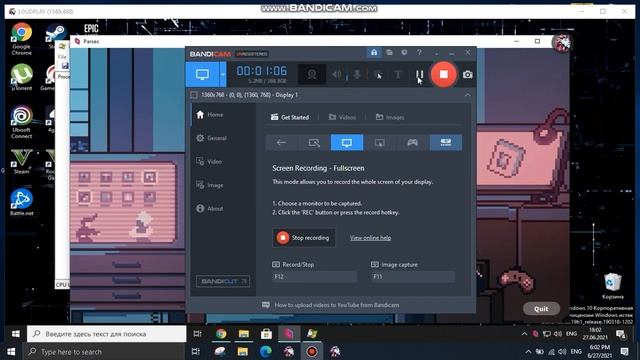Open File Explorer on bottom taskbar
The height and width of the screenshot is (360, 640).
[x=243, y=352]
